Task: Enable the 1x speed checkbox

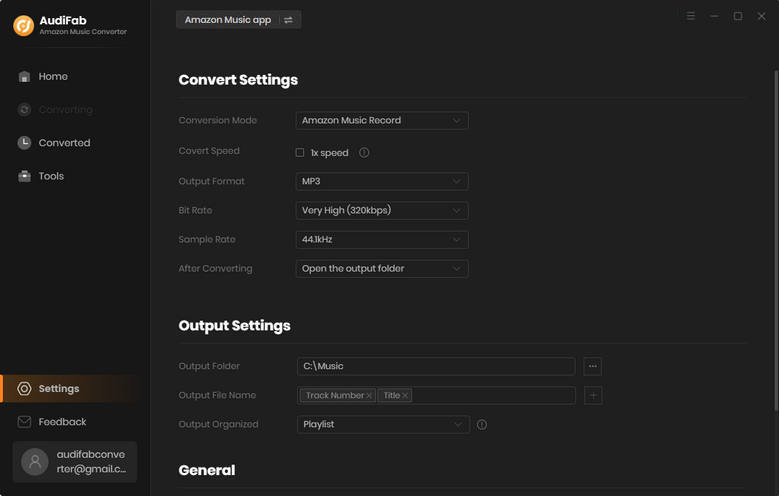Action: pos(300,153)
